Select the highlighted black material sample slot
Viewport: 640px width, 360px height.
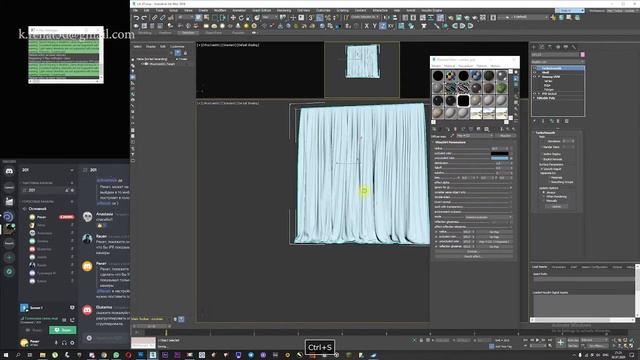pos(463,100)
